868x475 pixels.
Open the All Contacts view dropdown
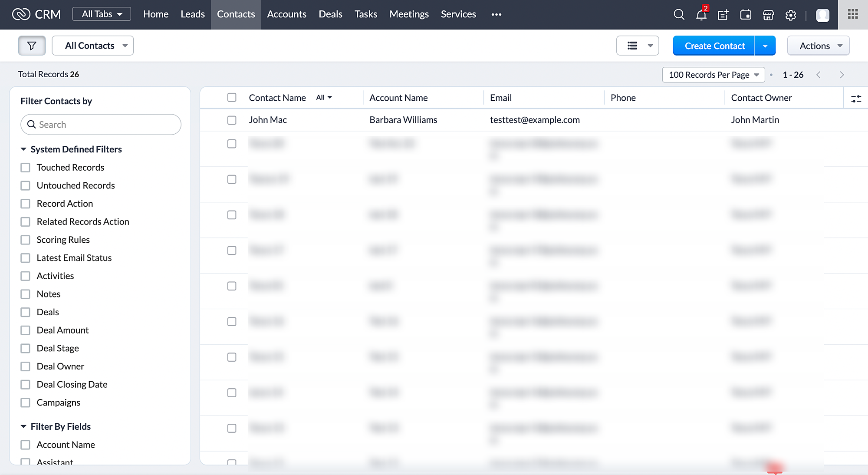[93, 46]
